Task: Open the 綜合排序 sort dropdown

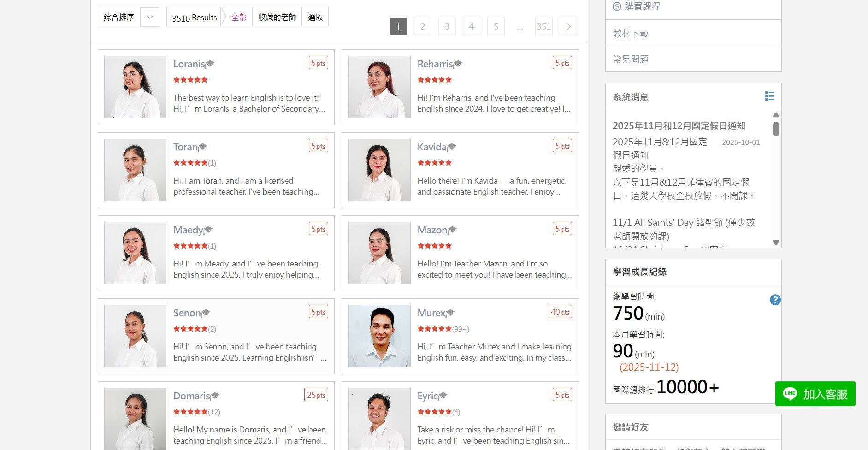Action: tap(149, 17)
